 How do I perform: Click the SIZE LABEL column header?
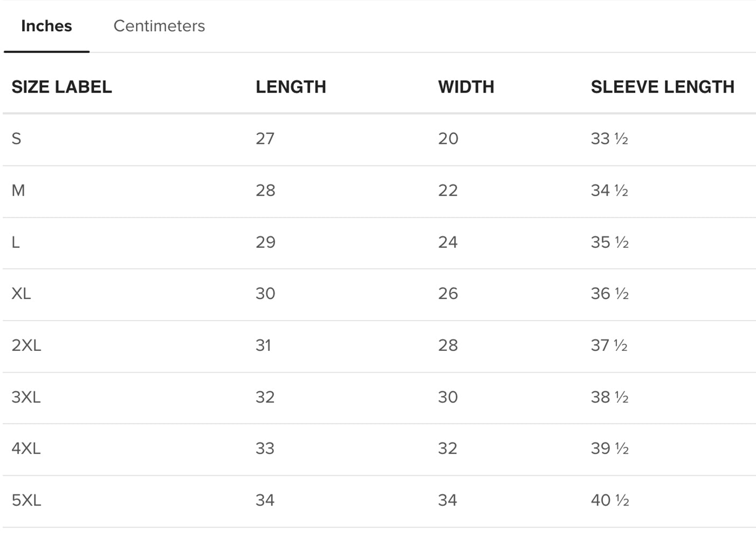pyautogui.click(x=61, y=87)
